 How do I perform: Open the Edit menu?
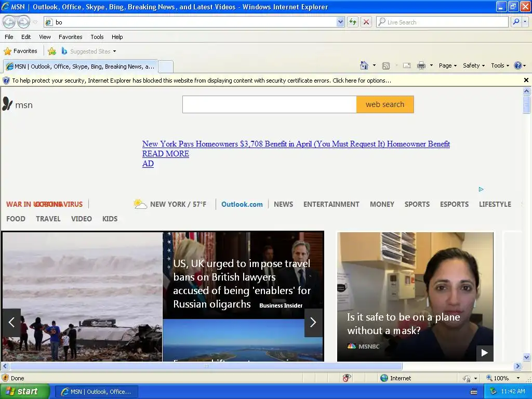pos(26,37)
